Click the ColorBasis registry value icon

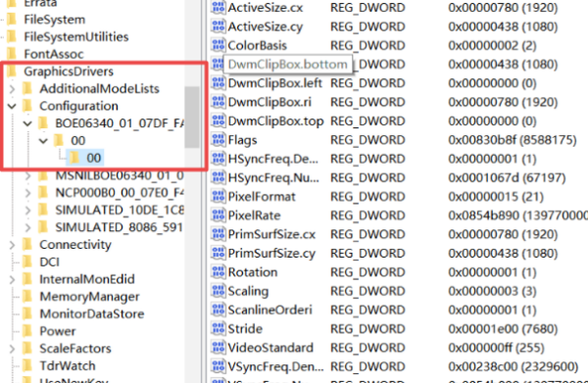coord(218,45)
